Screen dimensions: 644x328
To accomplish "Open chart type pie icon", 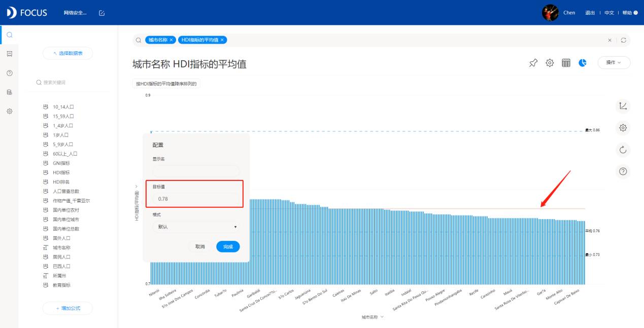I will click(583, 63).
